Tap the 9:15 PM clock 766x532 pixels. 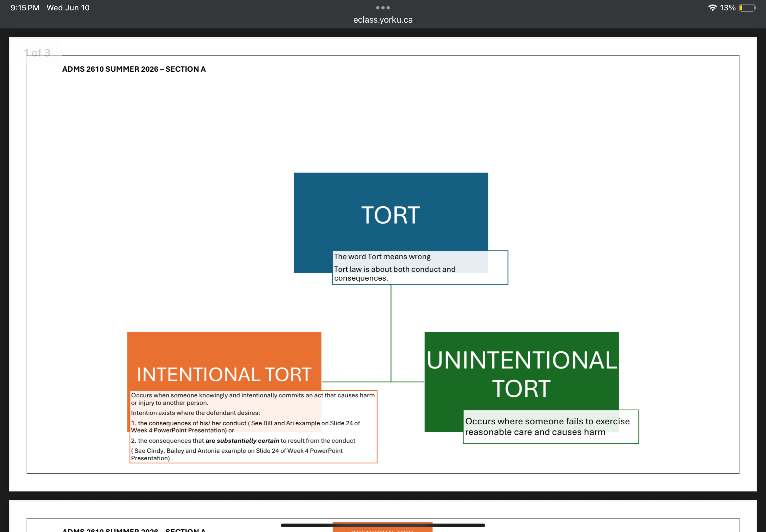click(x=25, y=8)
